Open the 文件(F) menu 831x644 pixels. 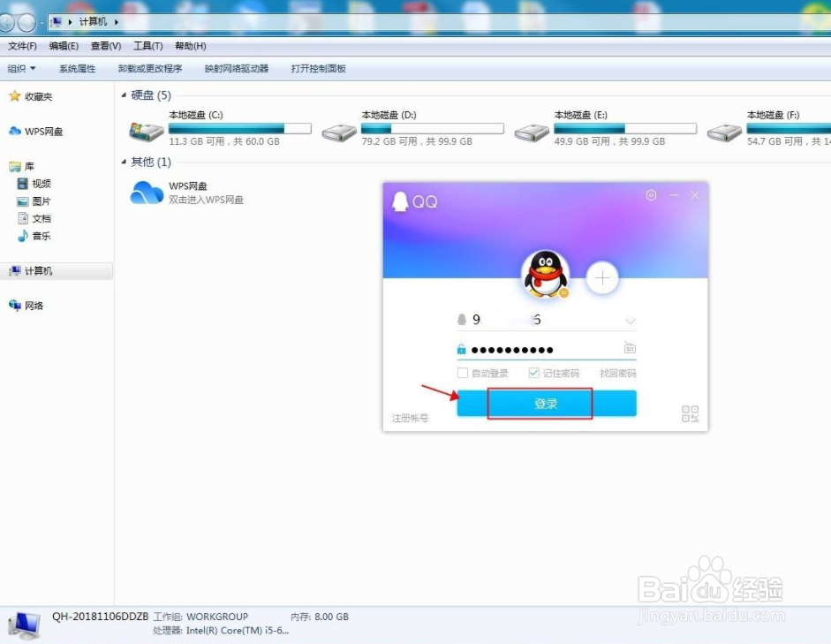[22, 46]
